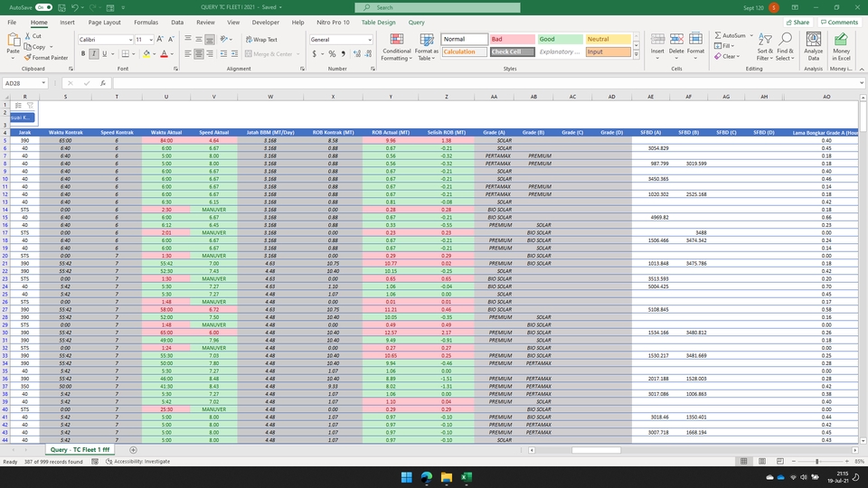Increase font size with the larger A icon
This screenshot has width=868, height=488.
[x=160, y=39]
